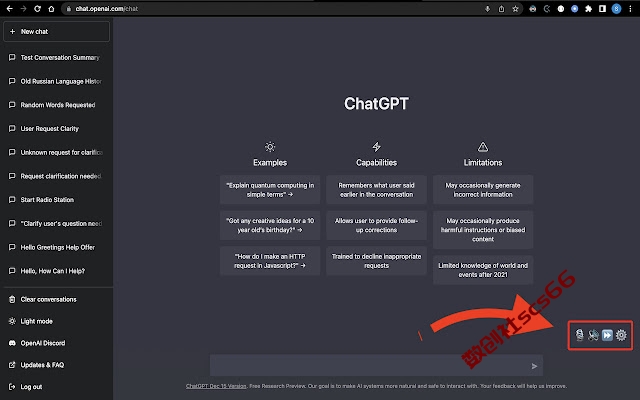
Task: Click "Trained to decline inappropriate requests" card
Action: point(376,261)
